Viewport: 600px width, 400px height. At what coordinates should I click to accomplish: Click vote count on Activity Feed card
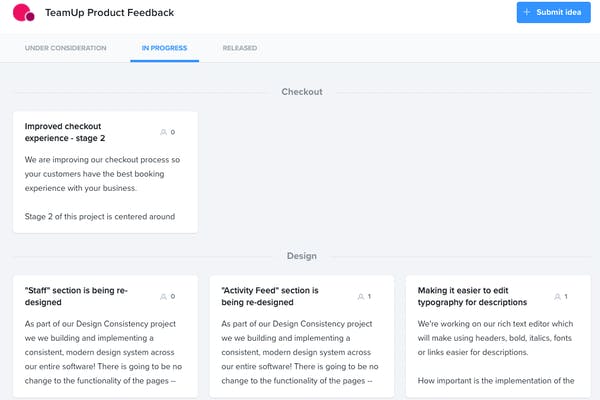coord(369,297)
